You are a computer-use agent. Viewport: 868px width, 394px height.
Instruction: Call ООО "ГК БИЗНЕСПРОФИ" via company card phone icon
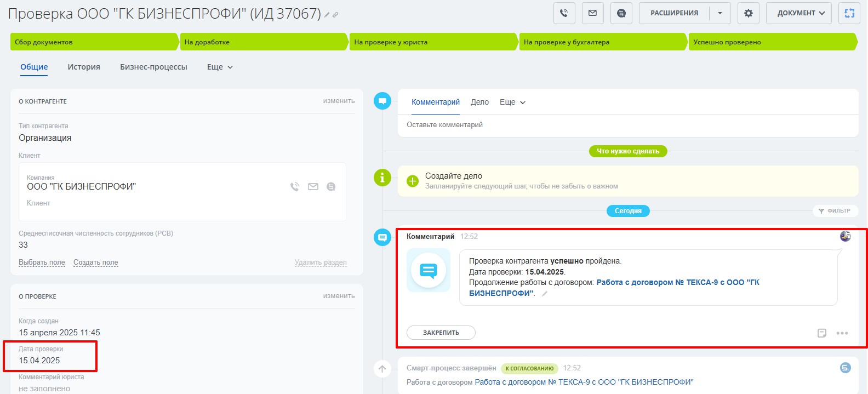(295, 187)
